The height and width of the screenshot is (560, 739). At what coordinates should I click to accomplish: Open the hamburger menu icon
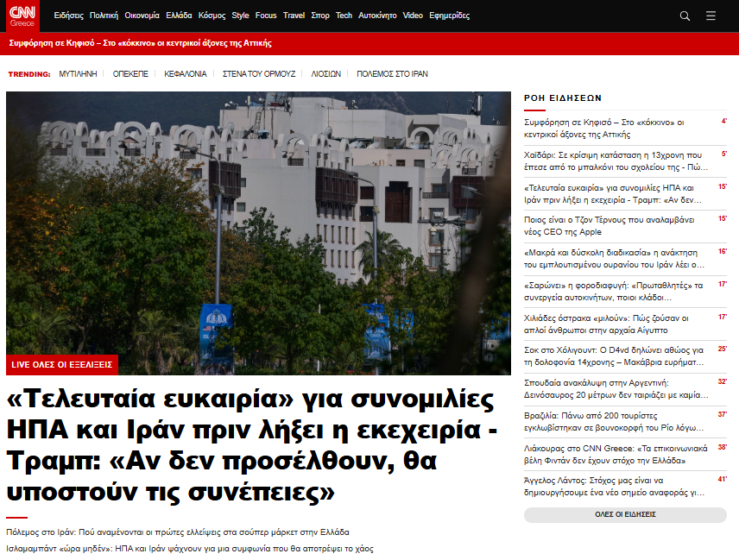pos(711,16)
